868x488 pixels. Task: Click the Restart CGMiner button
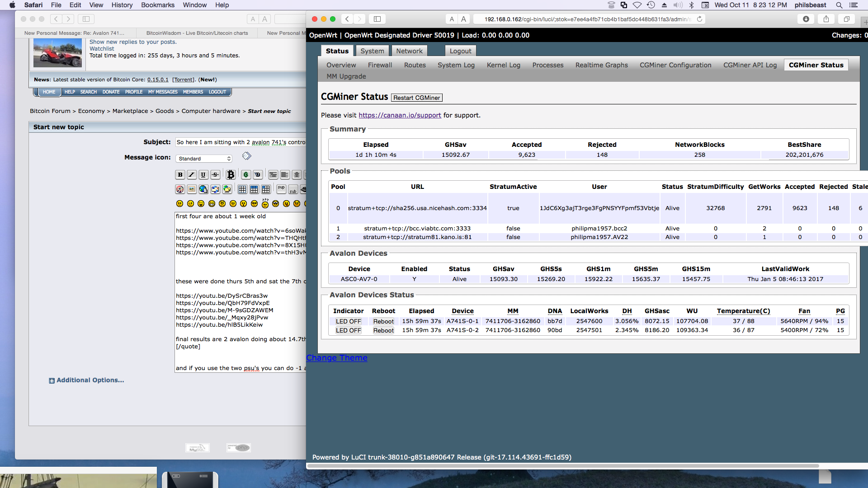pos(416,98)
